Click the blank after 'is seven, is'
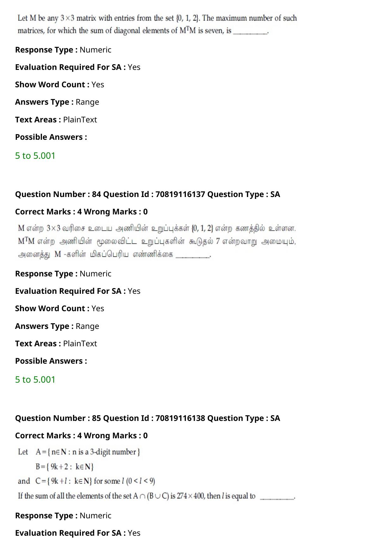This screenshot has width=392, height=555. pyautogui.click(x=251, y=32)
